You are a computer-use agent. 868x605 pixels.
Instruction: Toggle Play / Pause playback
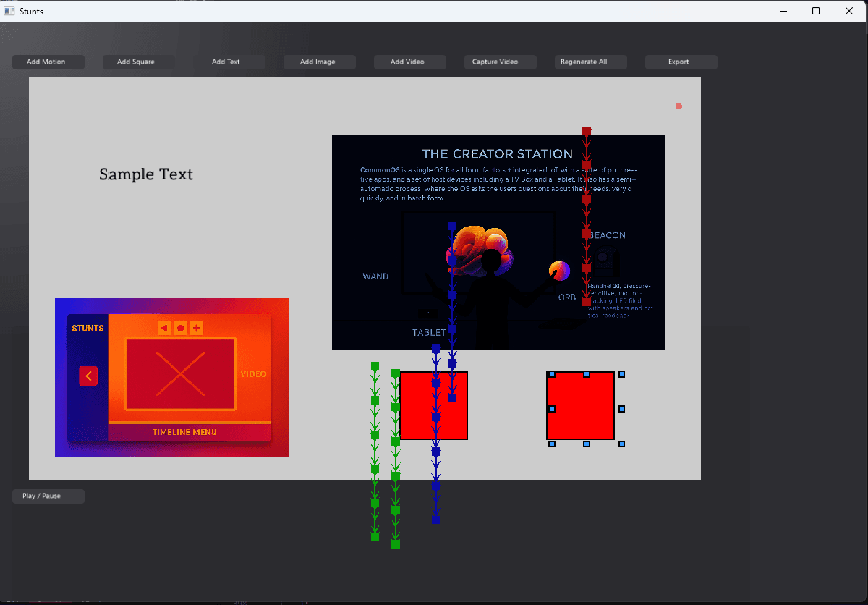[x=48, y=496]
